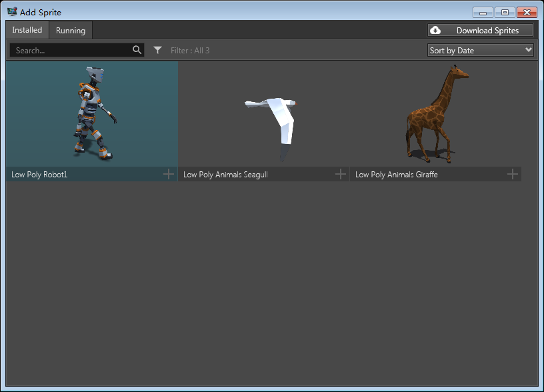This screenshot has height=392, width=544.
Task: Choose the giraffe sprite thumbnail
Action: [x=436, y=113]
